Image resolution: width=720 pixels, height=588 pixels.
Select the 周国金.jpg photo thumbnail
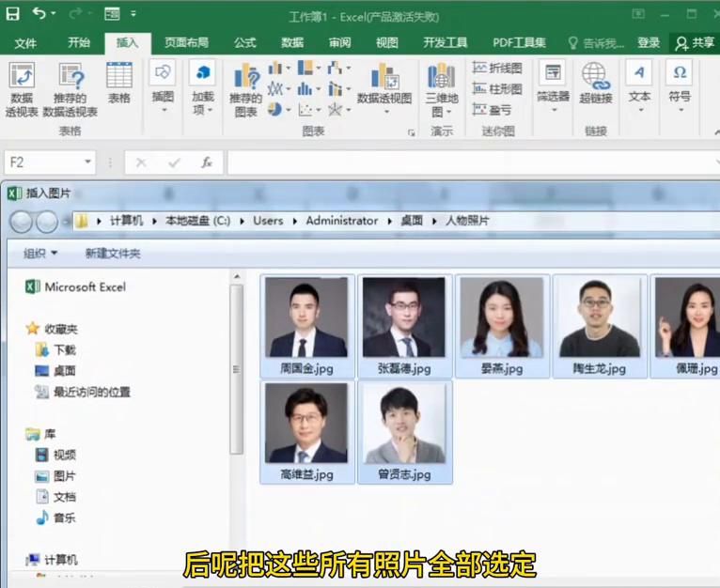(307, 326)
